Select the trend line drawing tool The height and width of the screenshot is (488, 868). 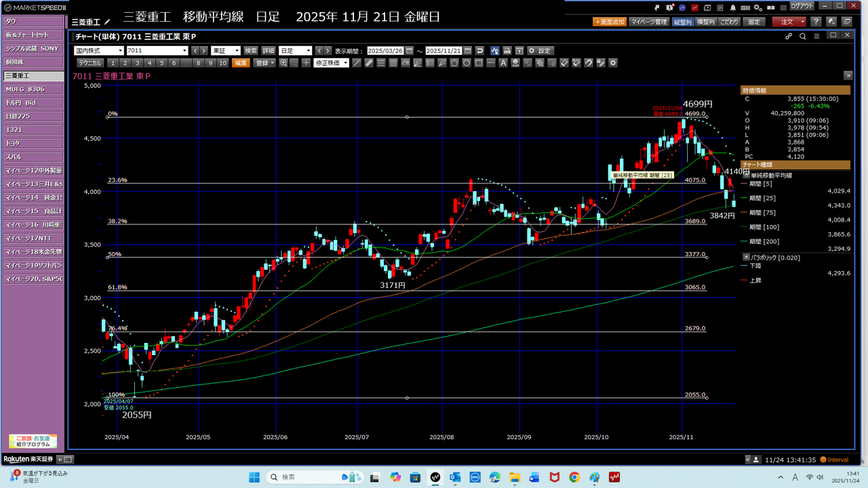357,63
